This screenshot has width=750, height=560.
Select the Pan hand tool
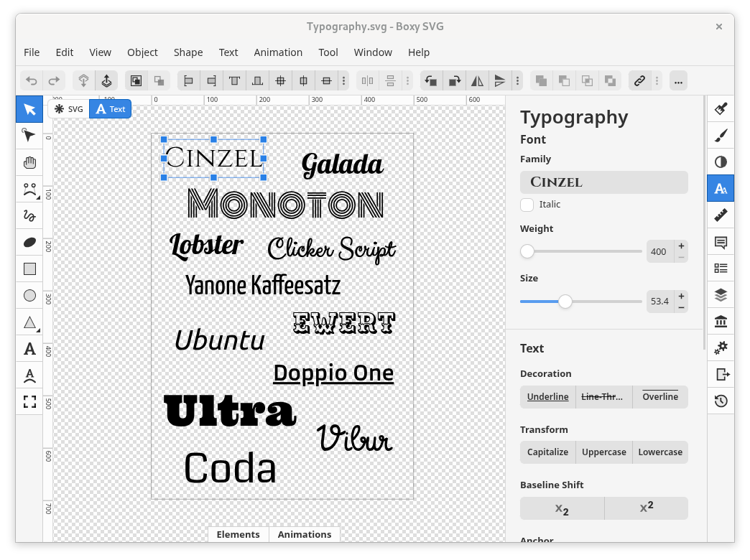[x=29, y=163]
